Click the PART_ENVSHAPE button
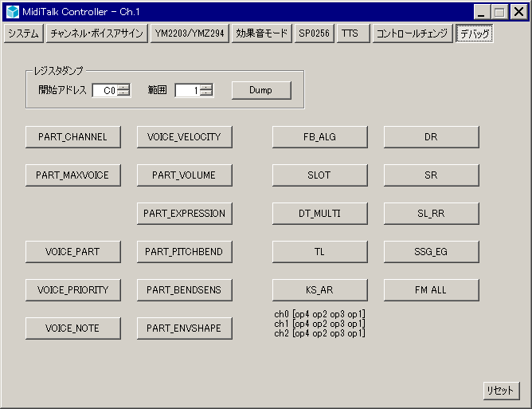The image size is (532, 409). tap(185, 328)
